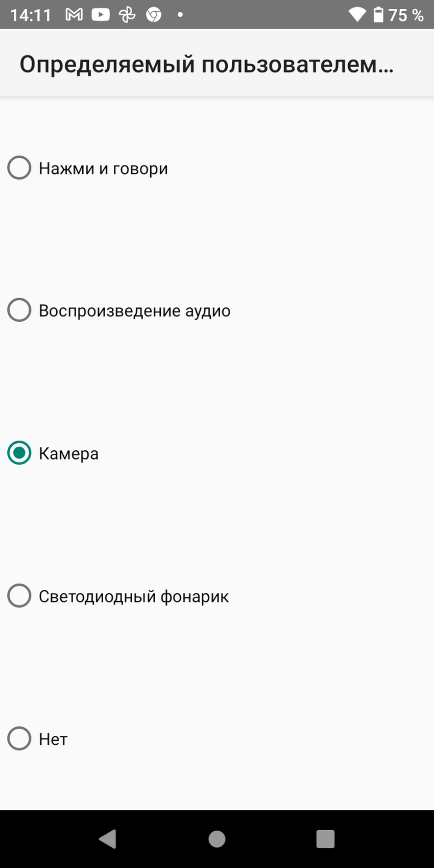Image resolution: width=434 pixels, height=868 pixels.
Task: Tap the pinwheel notification icon
Action: (x=127, y=15)
